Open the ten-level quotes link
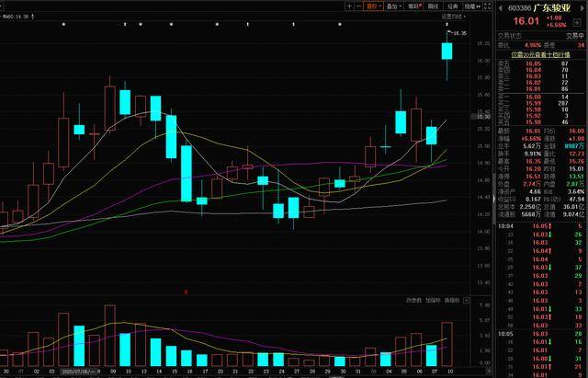Image resolution: width=588 pixels, height=378 pixels. [x=540, y=54]
